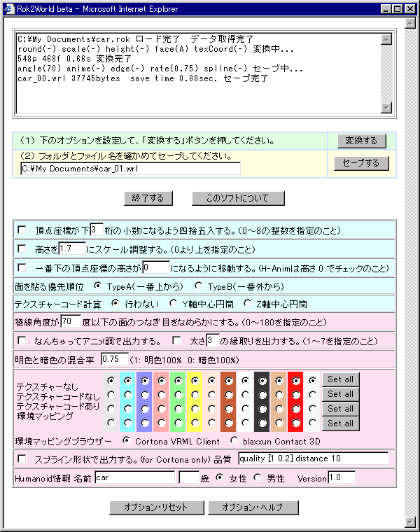
Task: Select 環境マッピング radio in black column
Action: (262, 423)
